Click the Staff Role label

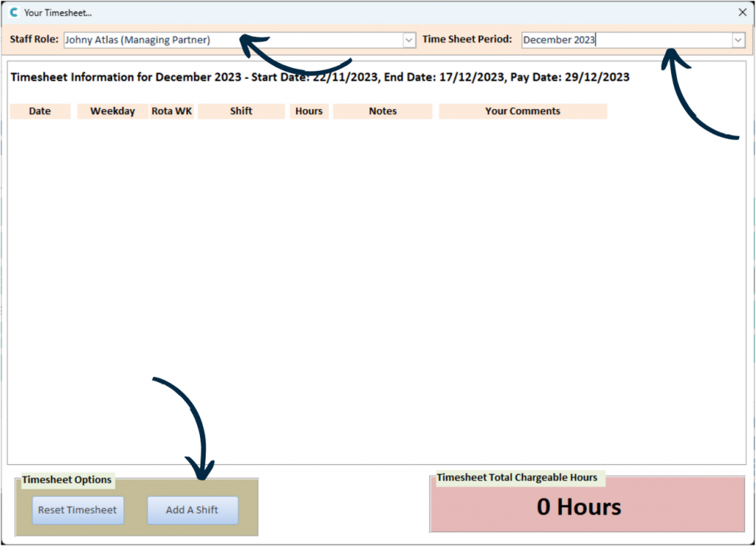point(34,39)
